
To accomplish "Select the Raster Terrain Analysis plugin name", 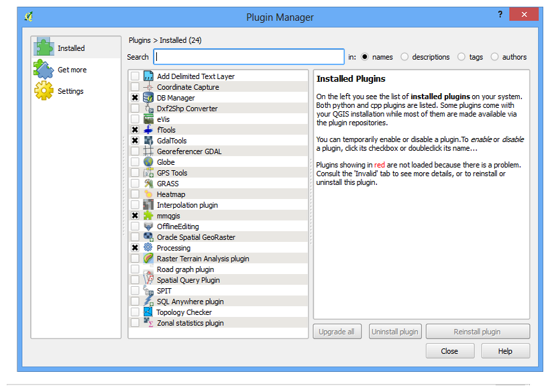I will [203, 259].
